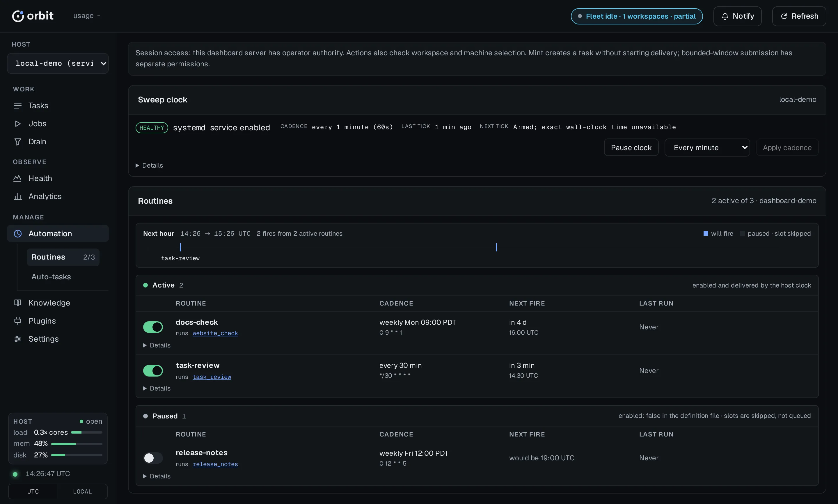This screenshot has height=504, width=838.
Task: Click the refresh arrow icon
Action: [784, 16]
